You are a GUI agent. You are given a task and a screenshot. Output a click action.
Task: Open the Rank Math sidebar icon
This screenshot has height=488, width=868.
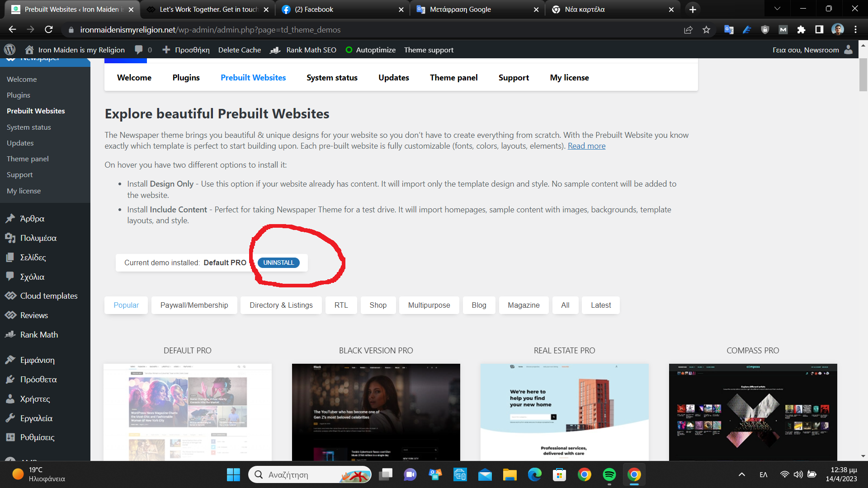[10, 335]
